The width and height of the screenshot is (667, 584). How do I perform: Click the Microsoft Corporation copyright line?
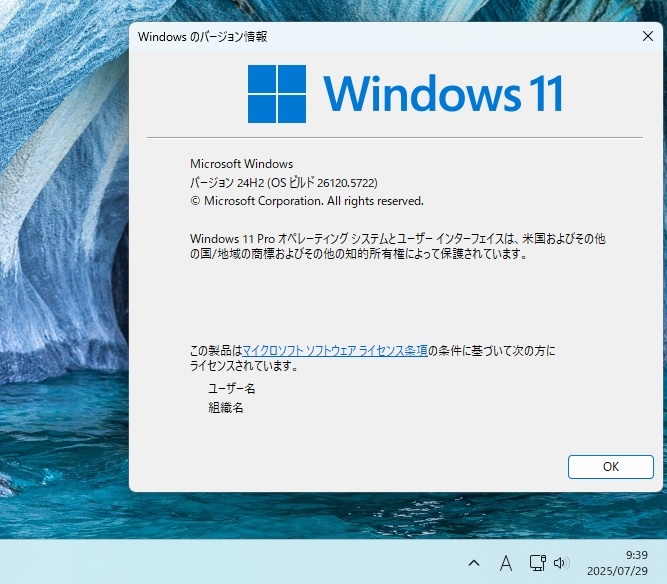tap(307, 201)
